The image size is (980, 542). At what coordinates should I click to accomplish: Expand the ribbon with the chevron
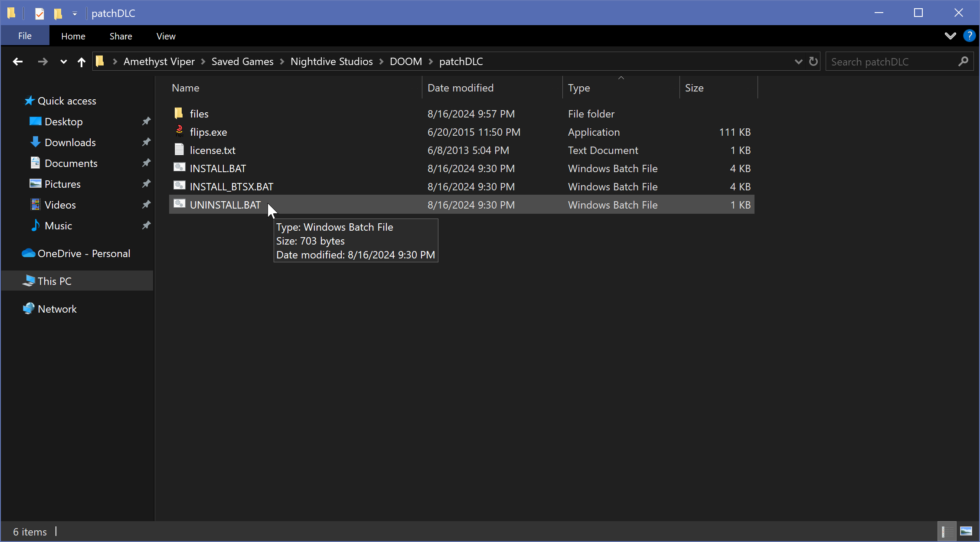tap(950, 36)
